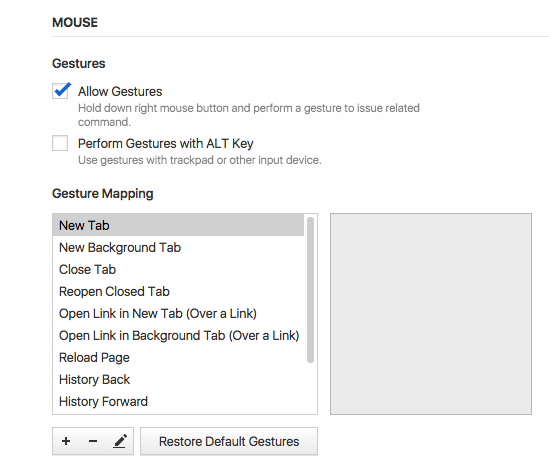549x473 pixels.
Task: Select History Back gesture
Action: [178, 380]
